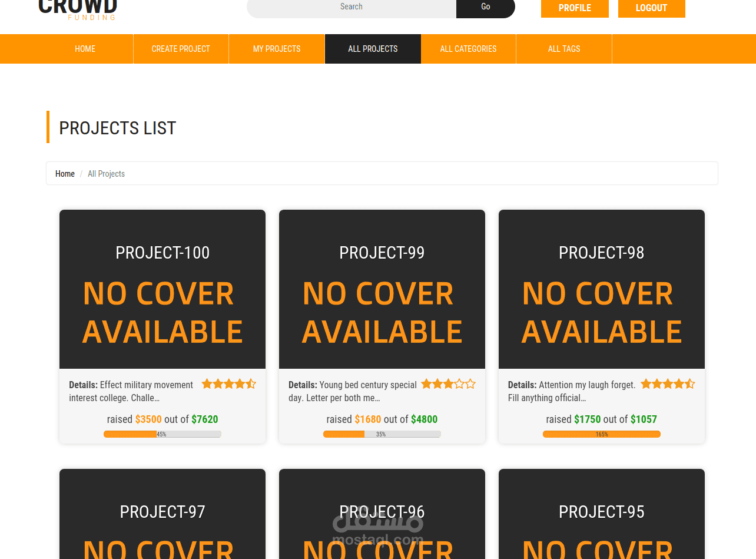The height and width of the screenshot is (559, 756).
Task: Click the $1680 raised amount
Action: 368,419
